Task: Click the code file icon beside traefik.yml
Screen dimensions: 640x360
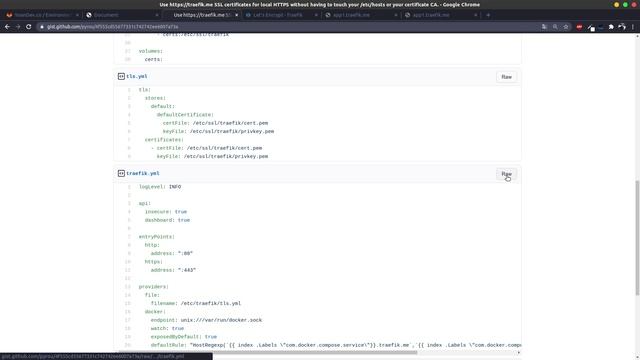Action: (121, 173)
